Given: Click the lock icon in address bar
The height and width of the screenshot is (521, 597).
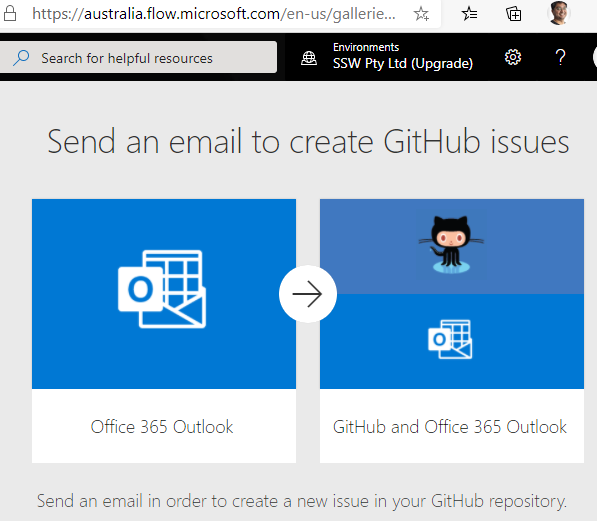Looking at the screenshot, I should click(10, 14).
